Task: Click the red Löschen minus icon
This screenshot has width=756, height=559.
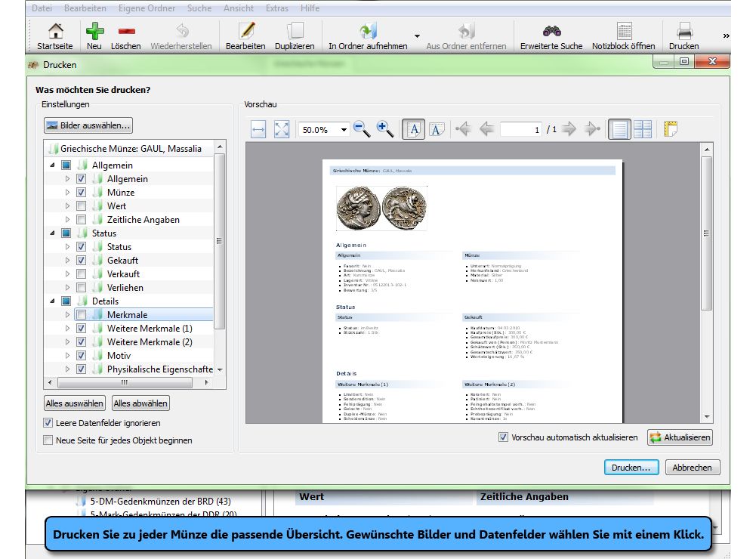Action: 126,32
